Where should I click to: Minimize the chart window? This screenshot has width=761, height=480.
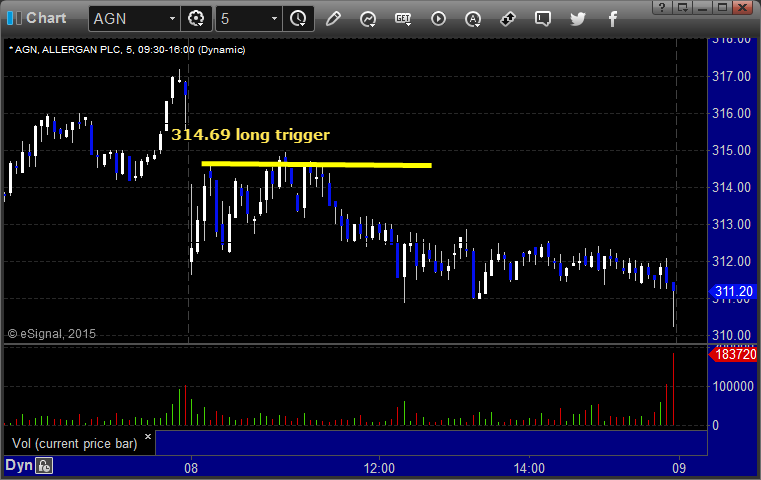click(702, 7)
